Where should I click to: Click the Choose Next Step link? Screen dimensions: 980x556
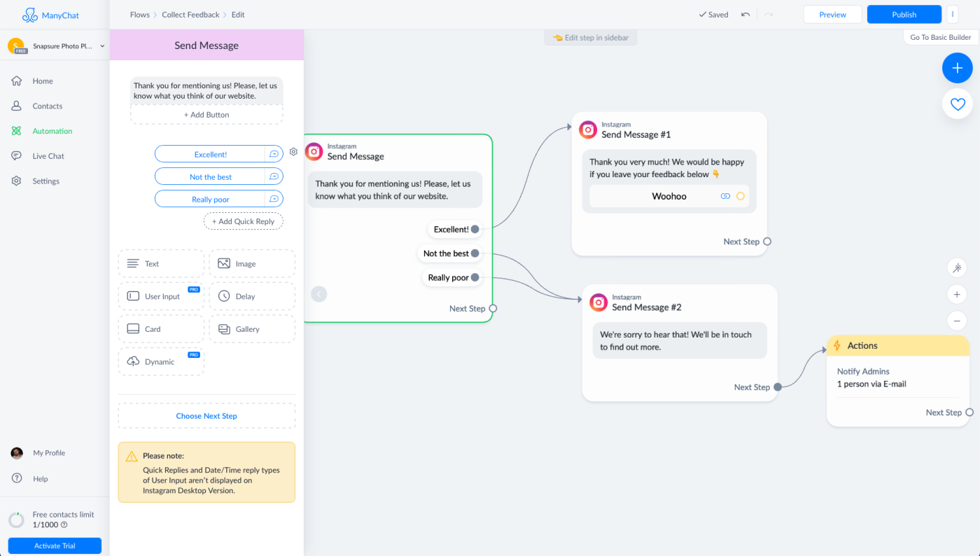point(206,416)
